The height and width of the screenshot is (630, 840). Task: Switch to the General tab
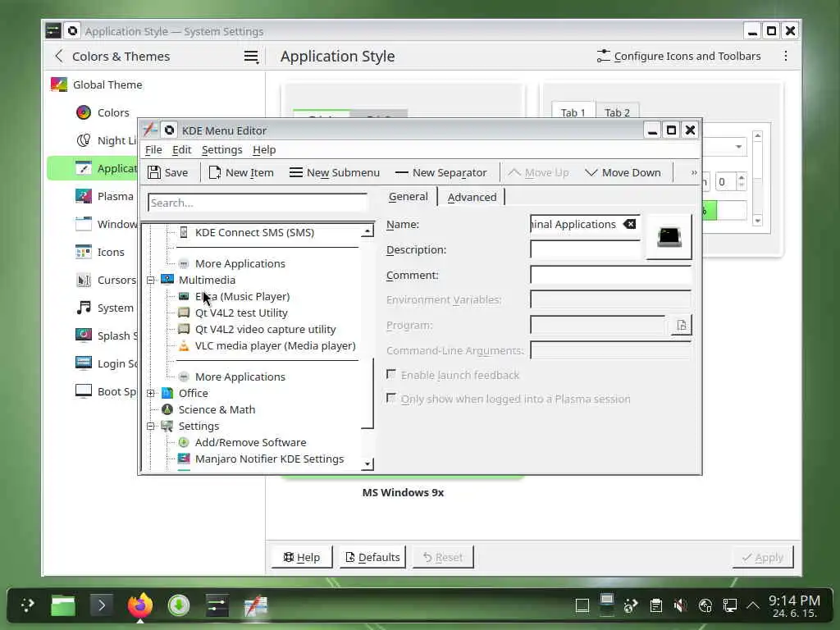point(409,197)
